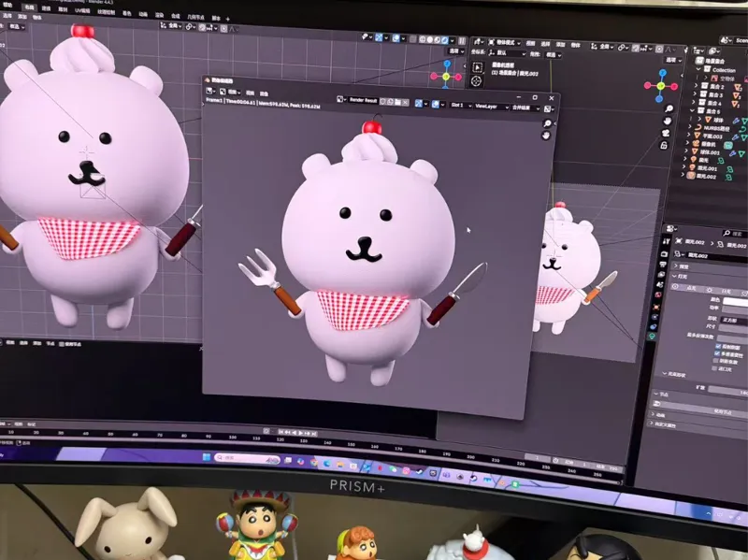
Task: Open Output properties tab
Action: point(663,265)
